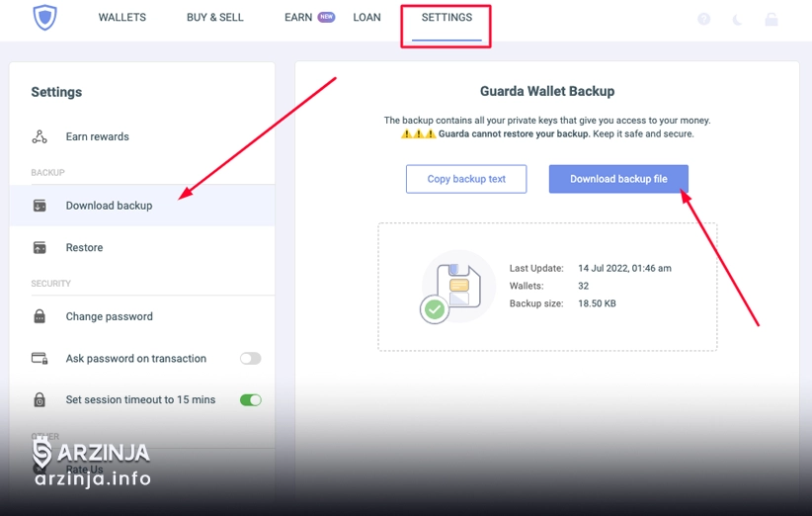Click the Earn rewards icon
The width and height of the screenshot is (812, 516).
click(40, 137)
